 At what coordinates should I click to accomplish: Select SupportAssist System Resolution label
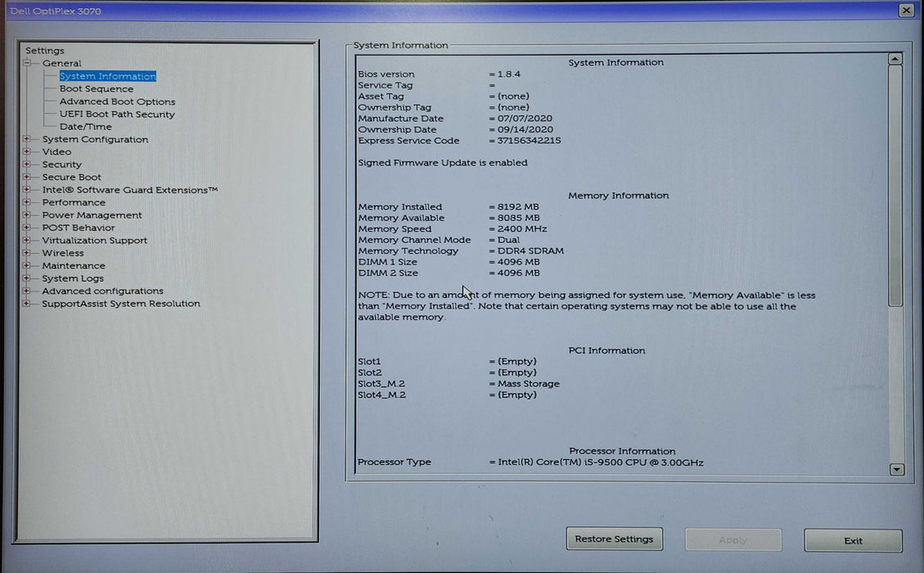(121, 304)
